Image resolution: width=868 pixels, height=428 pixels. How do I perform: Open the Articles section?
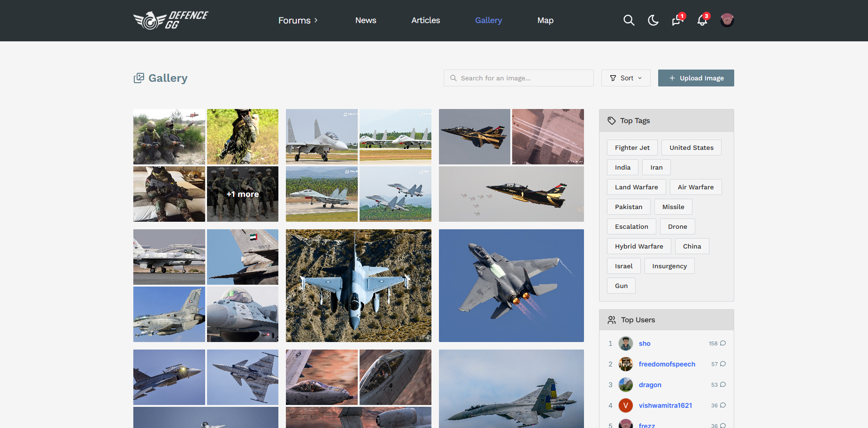(426, 20)
